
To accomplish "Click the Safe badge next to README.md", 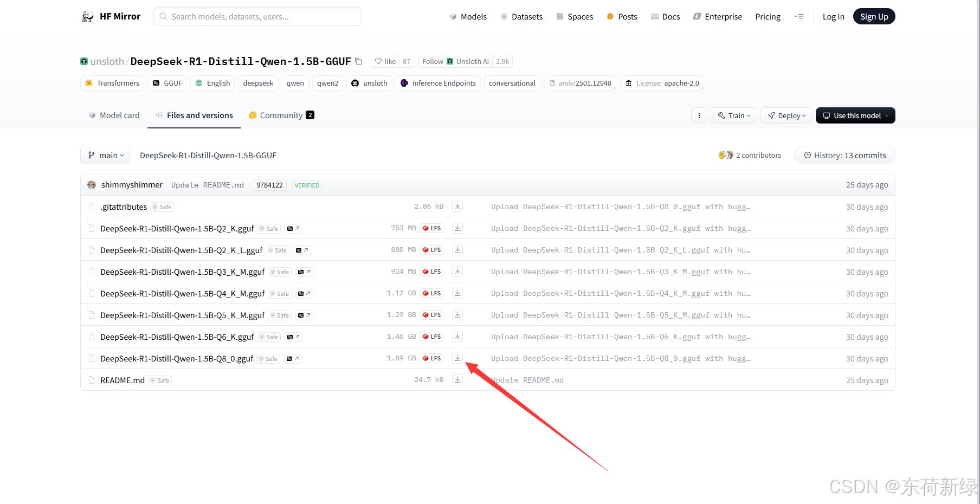I will [160, 380].
